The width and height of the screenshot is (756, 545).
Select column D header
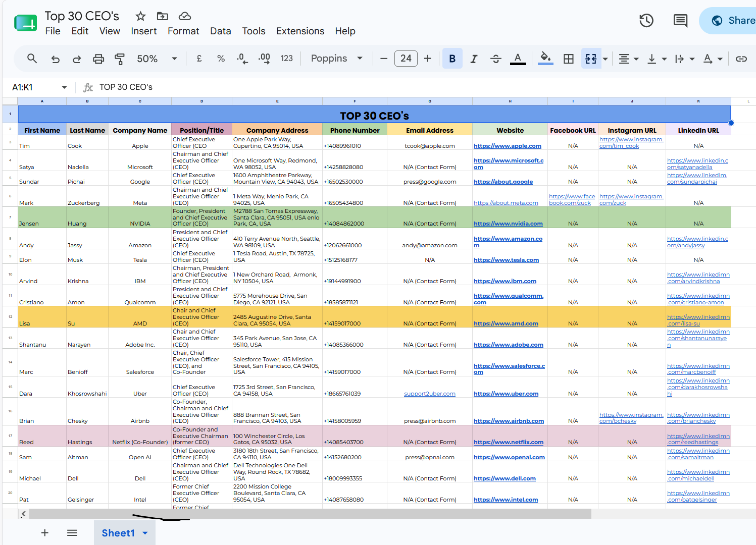pos(201,101)
